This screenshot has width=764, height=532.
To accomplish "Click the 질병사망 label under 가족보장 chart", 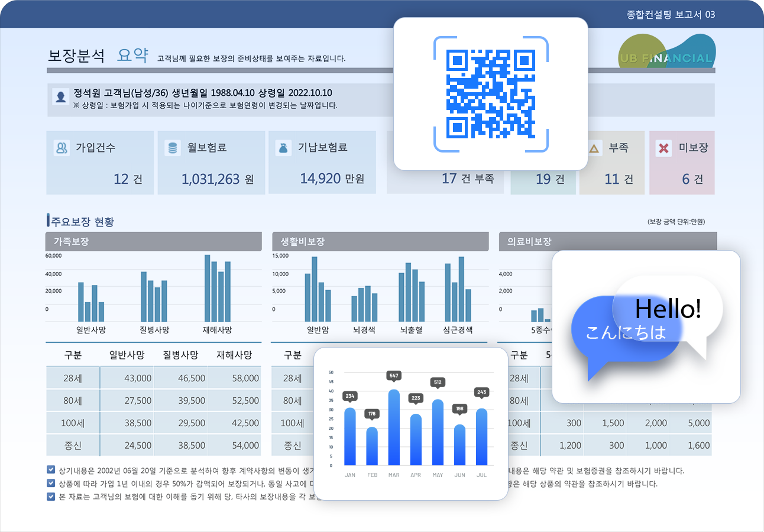I will (x=154, y=330).
